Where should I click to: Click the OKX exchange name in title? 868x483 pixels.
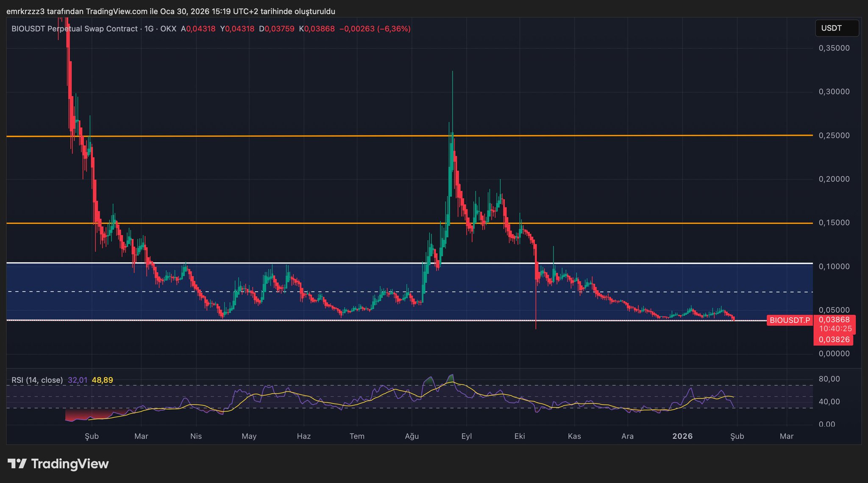(x=168, y=29)
